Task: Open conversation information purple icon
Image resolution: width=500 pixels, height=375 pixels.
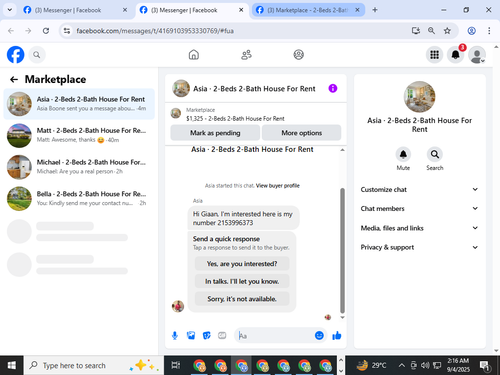Action: pos(333,88)
